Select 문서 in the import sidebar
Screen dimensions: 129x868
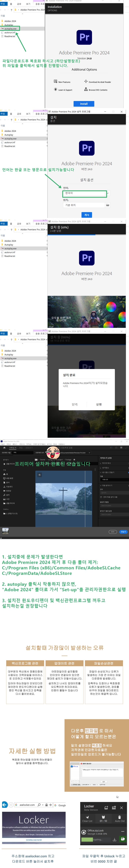[x=7, y=482]
